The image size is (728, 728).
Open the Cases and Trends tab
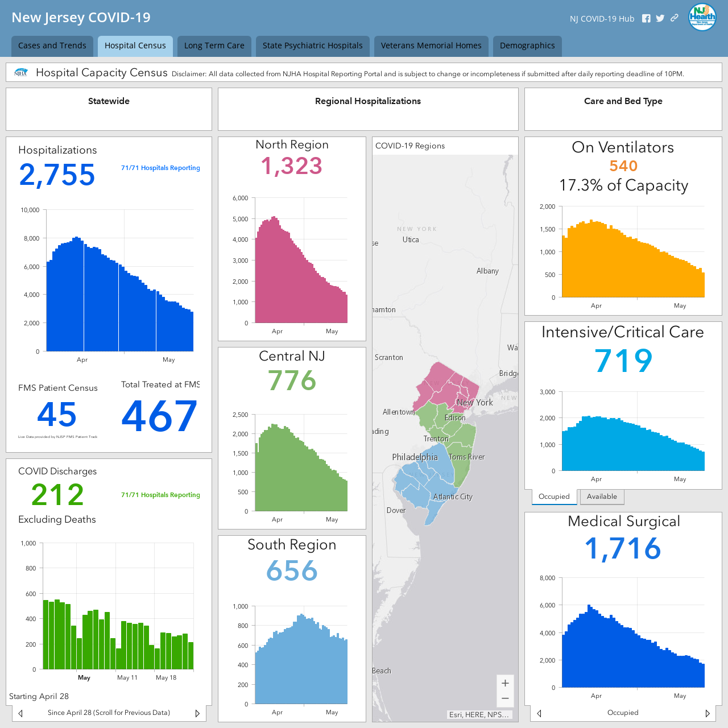pos(52,46)
